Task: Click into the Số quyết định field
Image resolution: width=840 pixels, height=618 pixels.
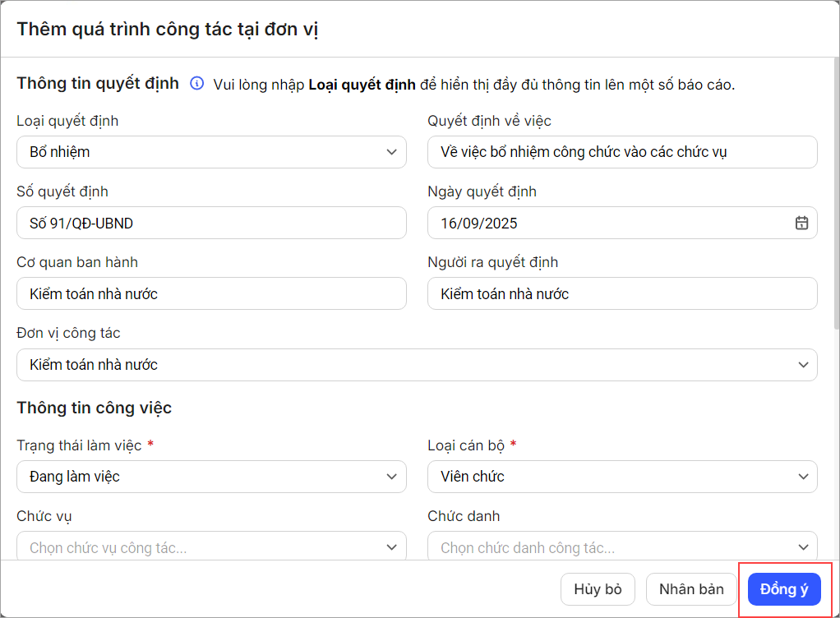Action: pyautogui.click(x=211, y=223)
